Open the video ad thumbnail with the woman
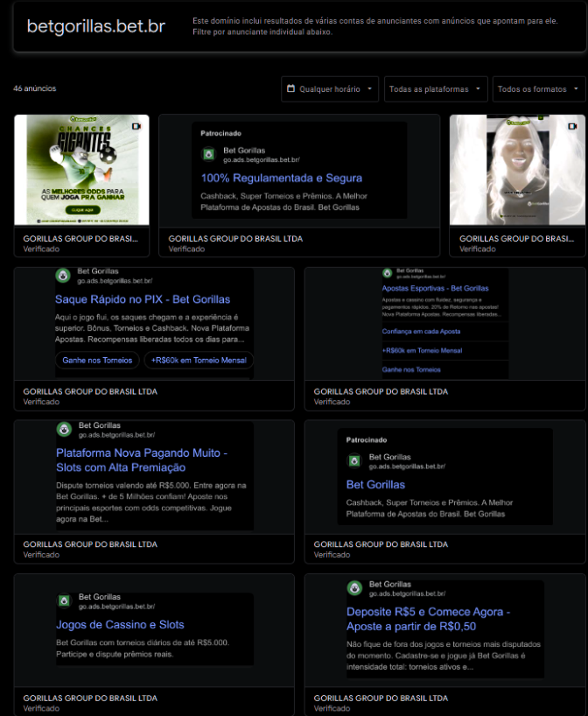Screen dimensions: 588x716 point(516,171)
